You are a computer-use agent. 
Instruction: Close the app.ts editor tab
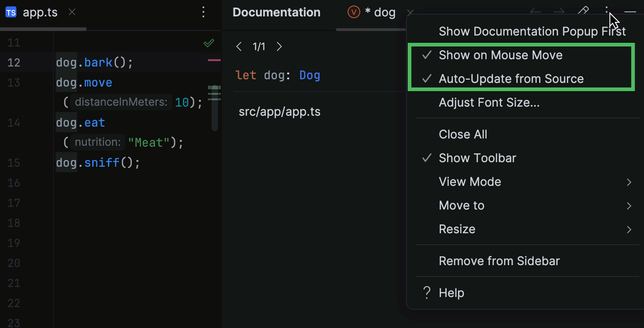click(x=72, y=12)
